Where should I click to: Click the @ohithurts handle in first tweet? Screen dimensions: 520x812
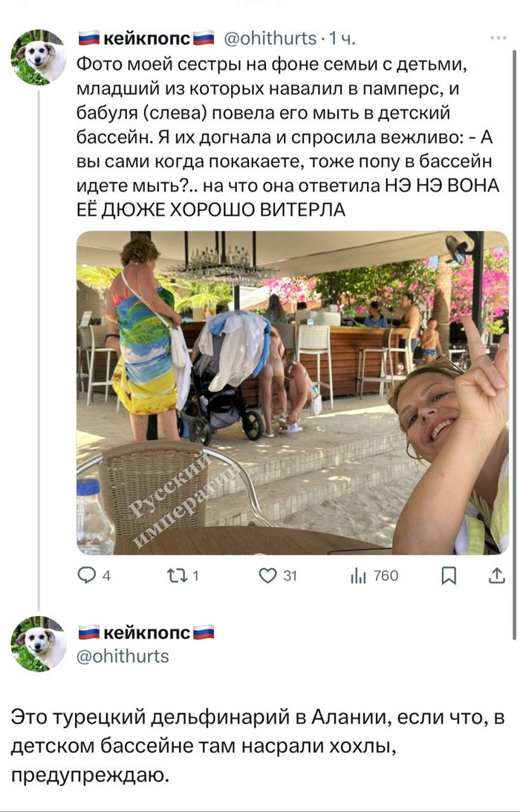(x=270, y=39)
